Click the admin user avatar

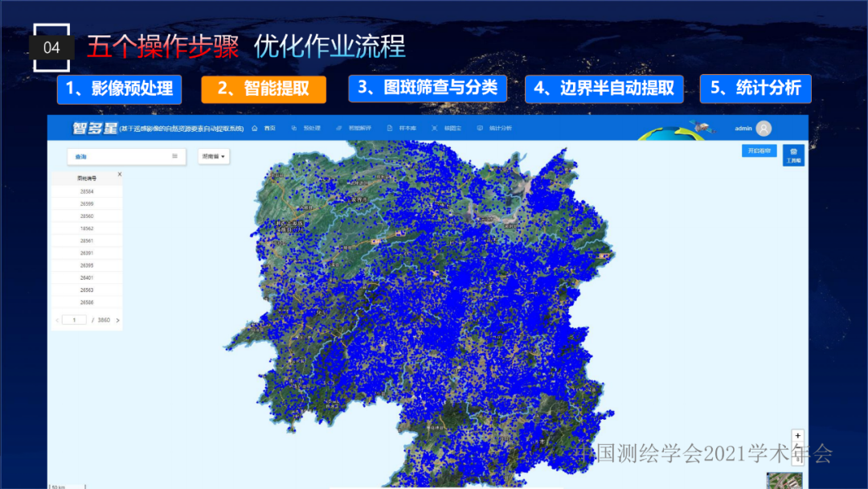click(x=764, y=129)
